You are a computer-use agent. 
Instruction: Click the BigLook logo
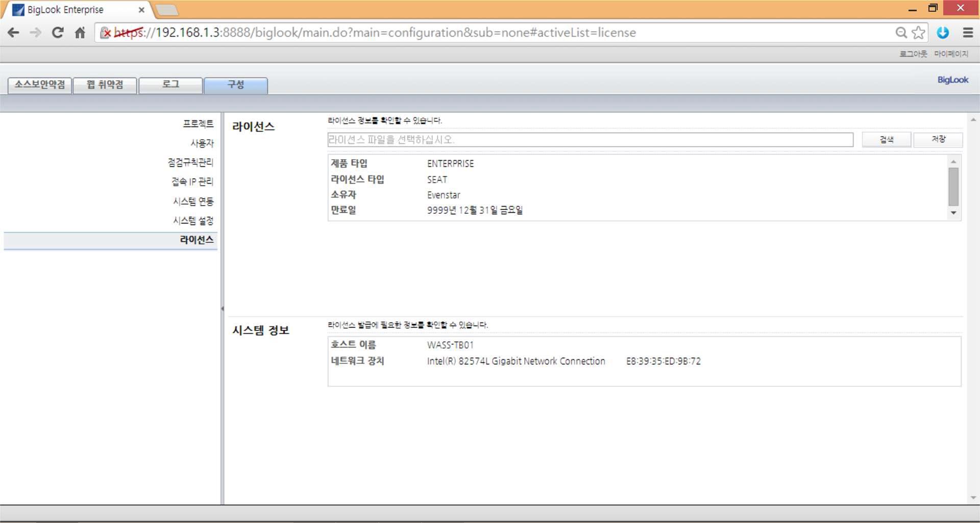click(952, 80)
